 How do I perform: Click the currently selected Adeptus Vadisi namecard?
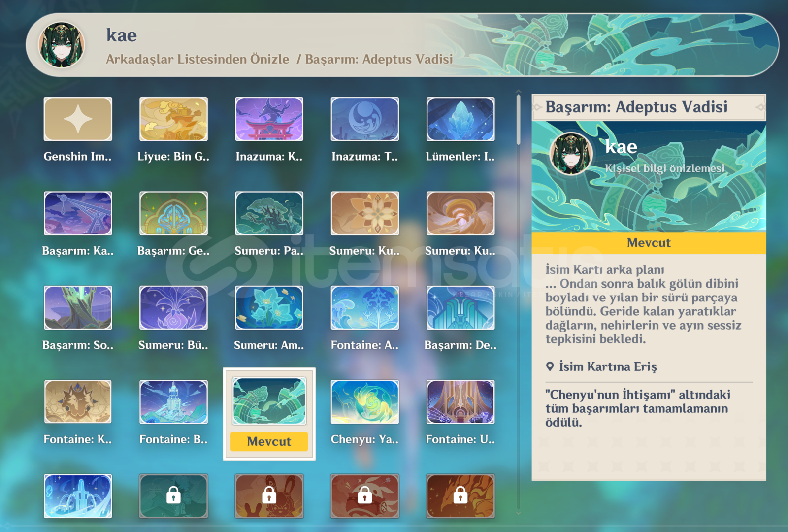click(269, 401)
